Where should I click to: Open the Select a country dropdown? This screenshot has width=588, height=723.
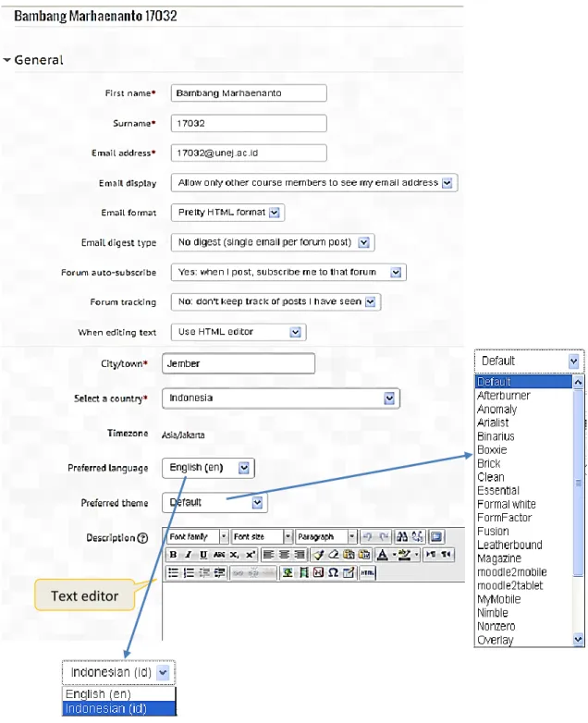click(x=281, y=398)
